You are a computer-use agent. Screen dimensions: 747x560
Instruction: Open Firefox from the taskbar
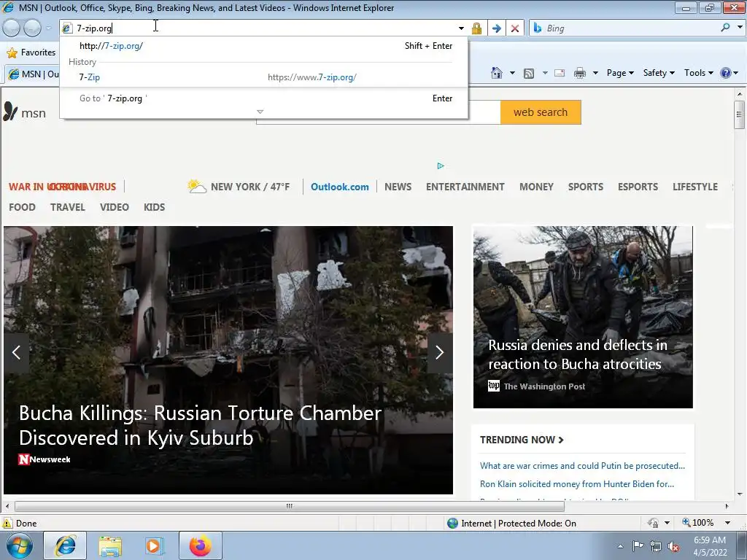200,545
